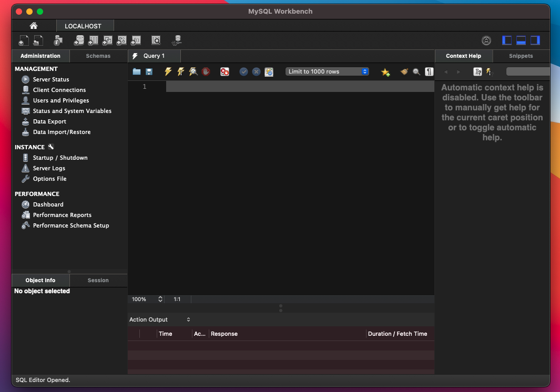Image resolution: width=560 pixels, height=392 pixels.
Task: Create a new view icon
Action: [107, 40]
